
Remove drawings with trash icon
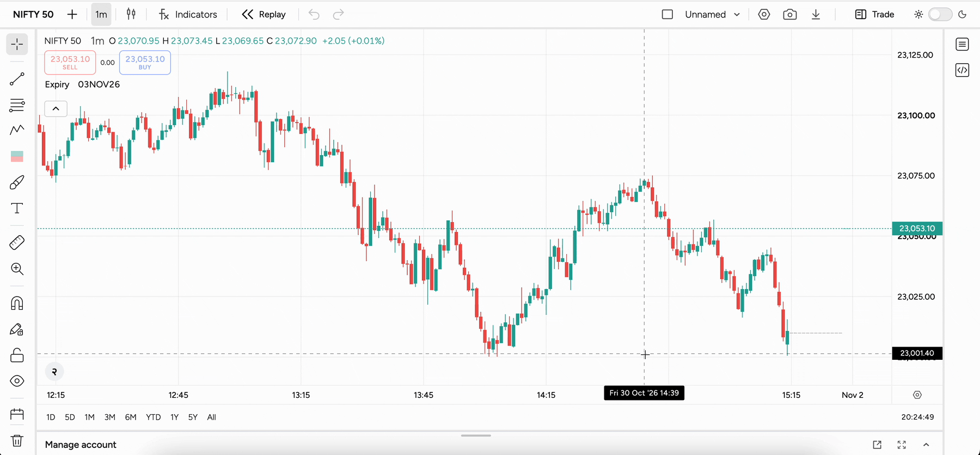tap(17, 440)
